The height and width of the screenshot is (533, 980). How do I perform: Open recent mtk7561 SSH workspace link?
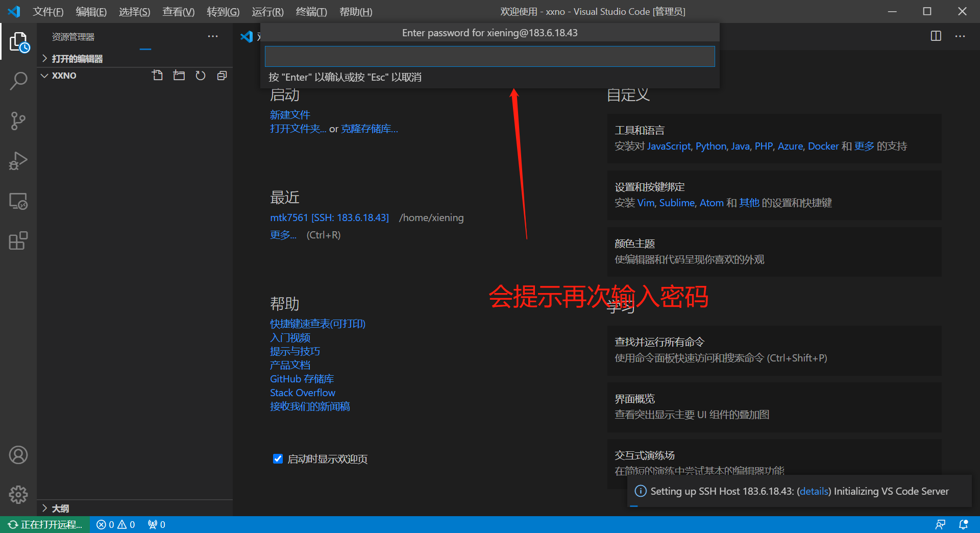click(x=329, y=217)
